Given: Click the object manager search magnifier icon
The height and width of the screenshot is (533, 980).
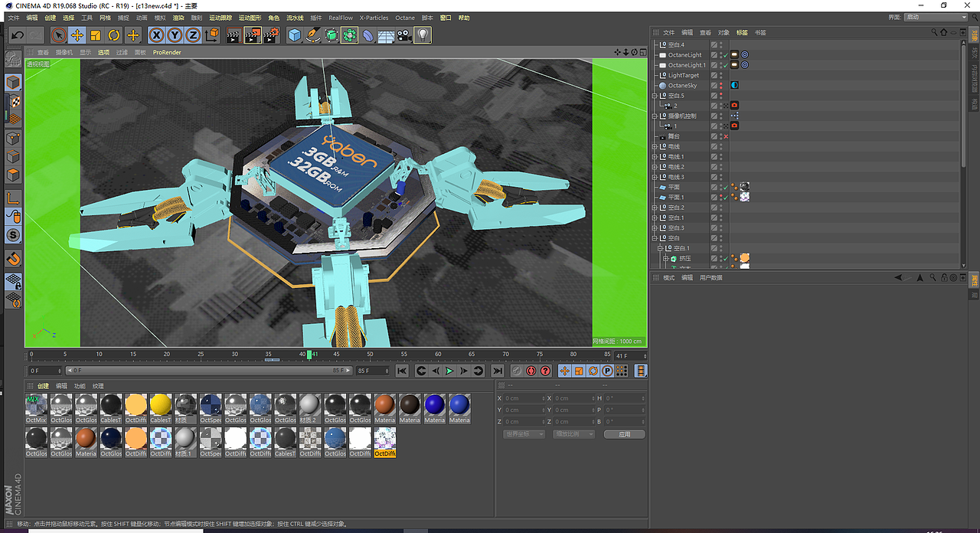Looking at the screenshot, I should (x=935, y=32).
